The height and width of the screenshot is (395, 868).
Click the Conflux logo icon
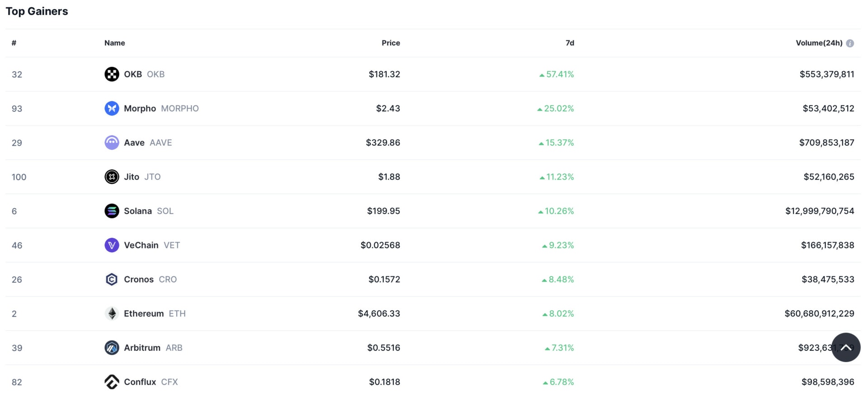point(112,382)
